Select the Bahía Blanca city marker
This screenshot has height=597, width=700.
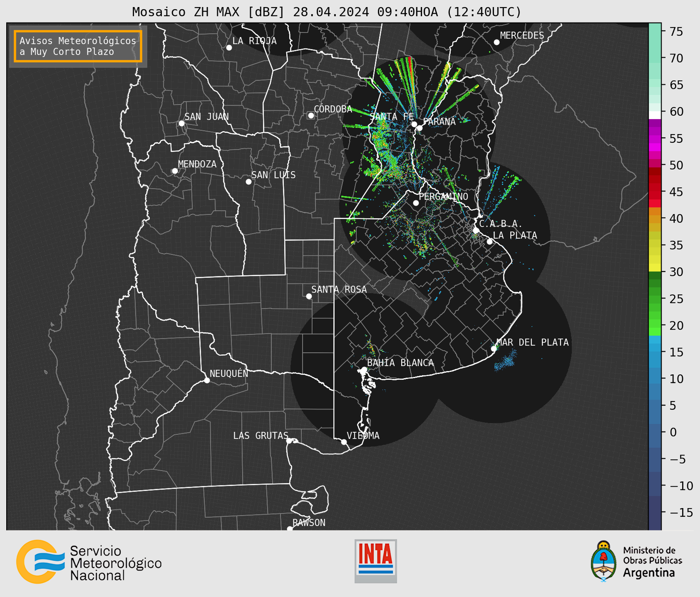(x=364, y=369)
